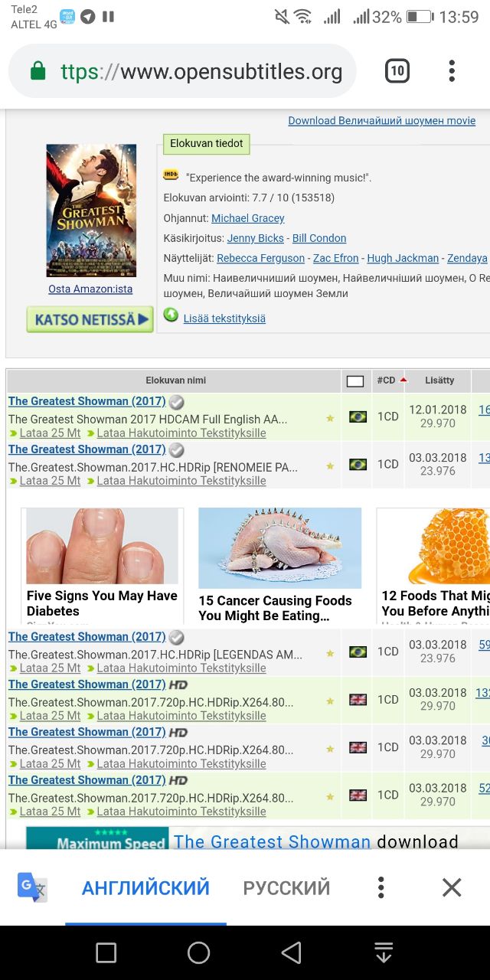This screenshot has width=490, height=980.
Task: Tap the secure lock icon in address bar
Action: [x=38, y=71]
